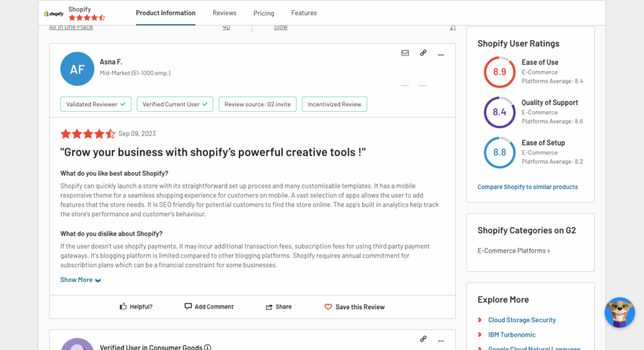Copy link icon on Asna F. review
The width and height of the screenshot is (644, 350).
[423, 53]
